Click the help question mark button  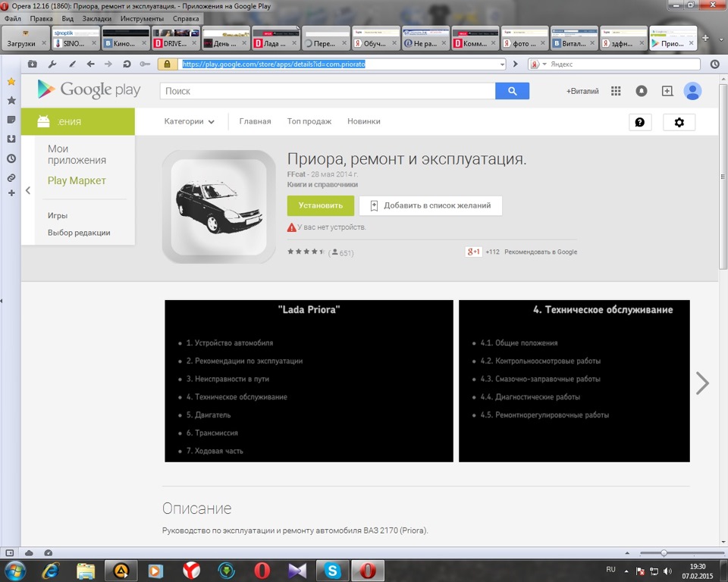click(x=640, y=122)
